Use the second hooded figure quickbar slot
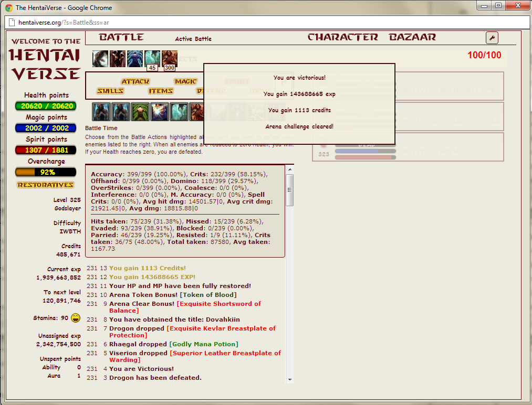 [121, 112]
